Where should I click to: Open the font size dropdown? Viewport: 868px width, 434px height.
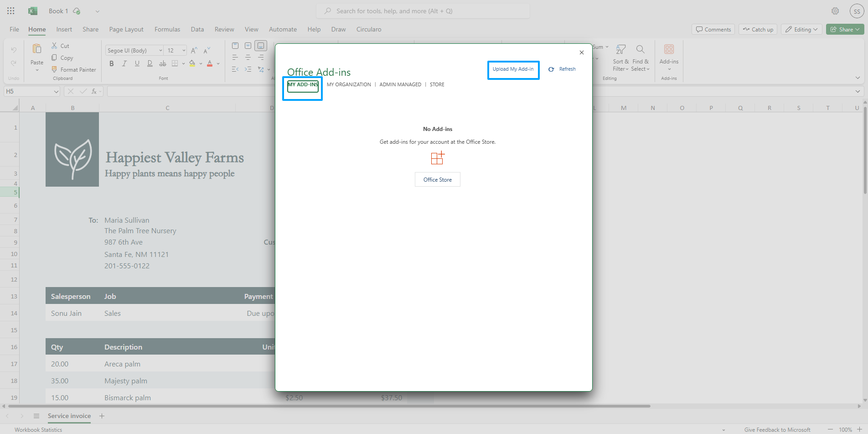tap(184, 50)
